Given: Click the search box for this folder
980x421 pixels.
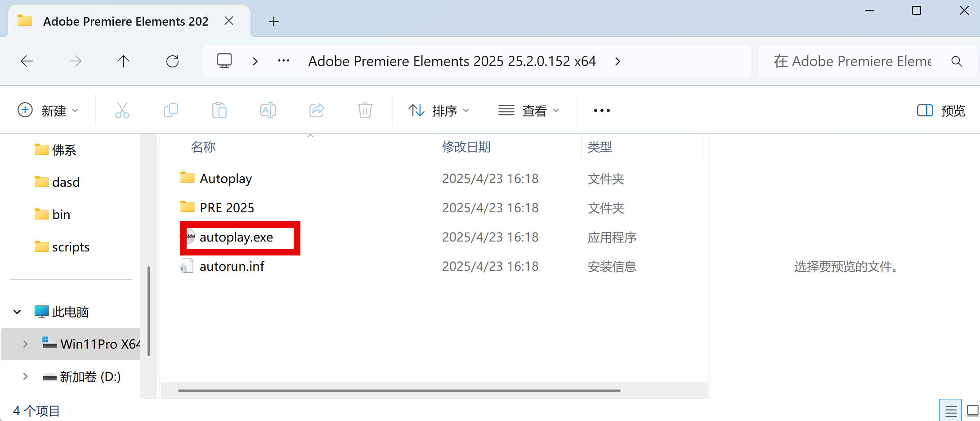Looking at the screenshot, I should point(852,61).
